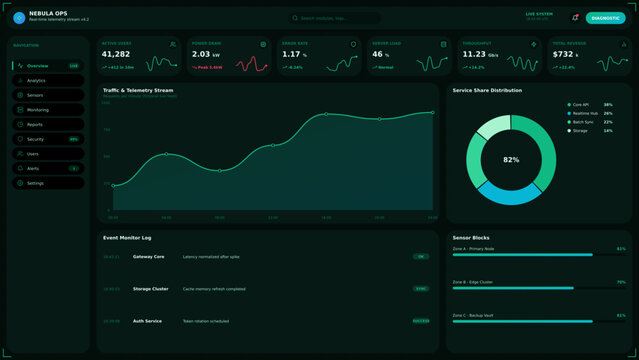Click the Users sidebar icon
Image resolution: width=639 pixels, height=360 pixels.
[20, 154]
